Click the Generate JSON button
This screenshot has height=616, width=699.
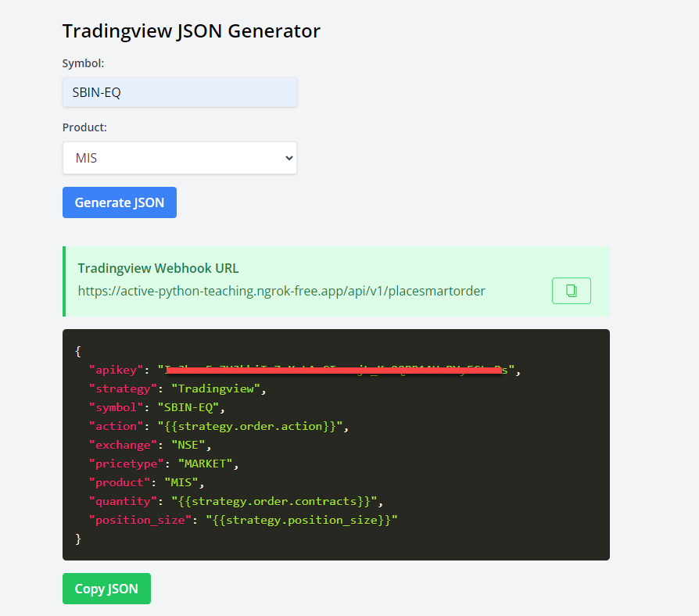tap(120, 202)
